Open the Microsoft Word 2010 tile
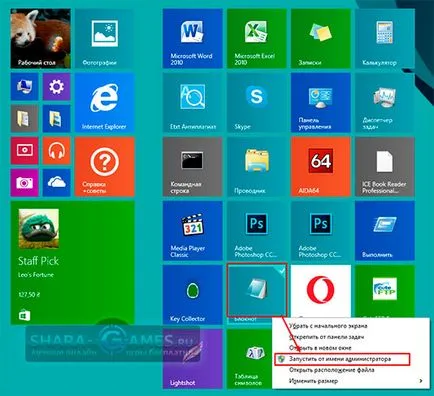This screenshot has width=434, height=396. pyautogui.click(x=192, y=38)
